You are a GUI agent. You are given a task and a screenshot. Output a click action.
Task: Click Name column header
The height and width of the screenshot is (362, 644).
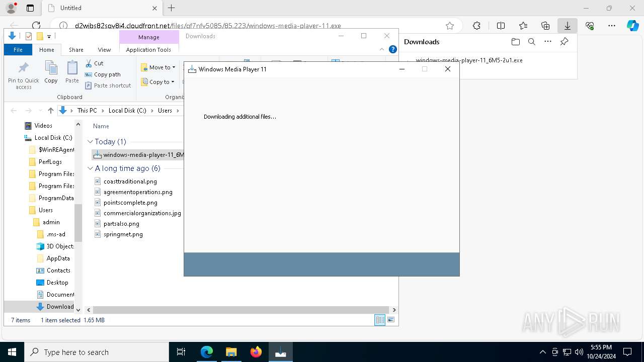pyautogui.click(x=101, y=126)
